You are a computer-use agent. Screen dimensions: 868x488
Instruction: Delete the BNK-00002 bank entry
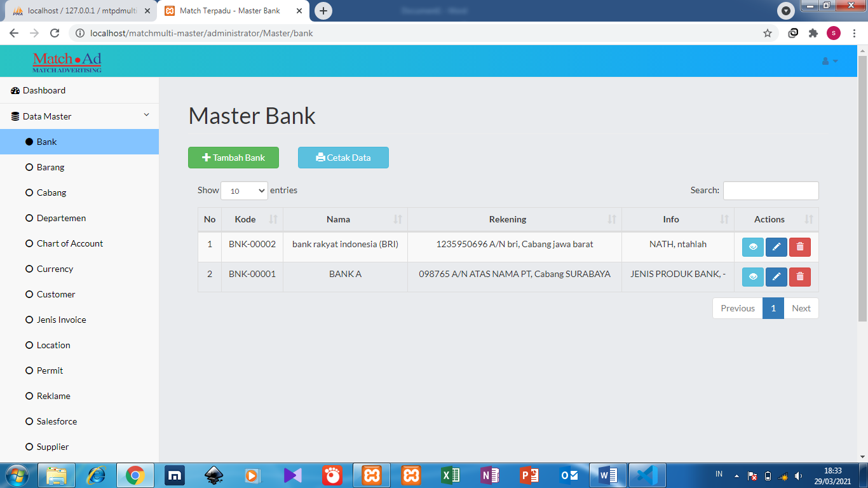coord(799,247)
